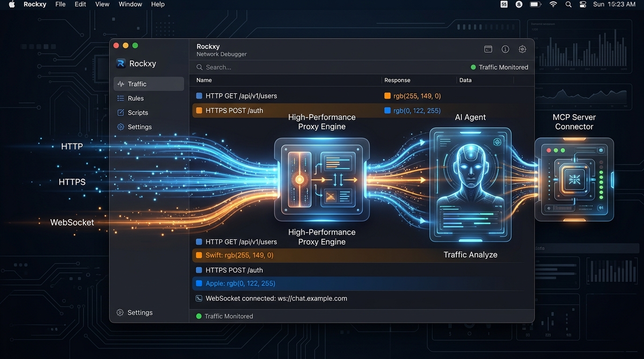Click Traffic Monitored status beside the search field
Viewport: 644px width, 359px height.
pos(499,67)
